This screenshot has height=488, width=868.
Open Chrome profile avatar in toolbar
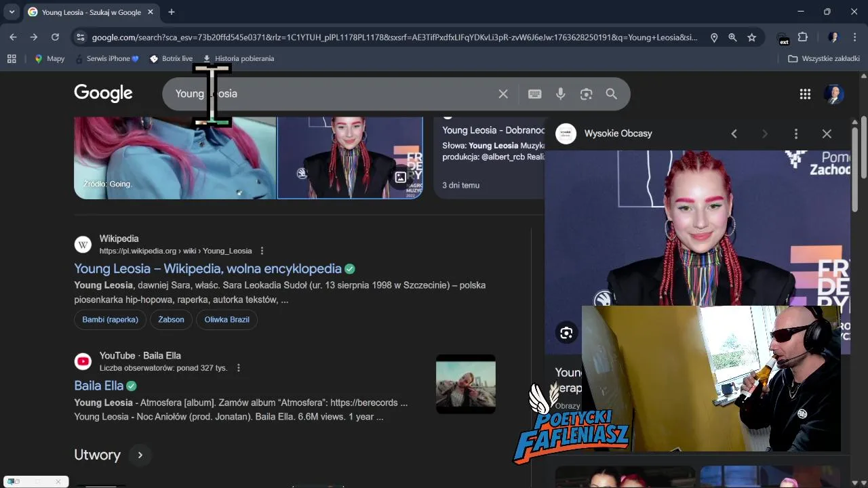833,37
